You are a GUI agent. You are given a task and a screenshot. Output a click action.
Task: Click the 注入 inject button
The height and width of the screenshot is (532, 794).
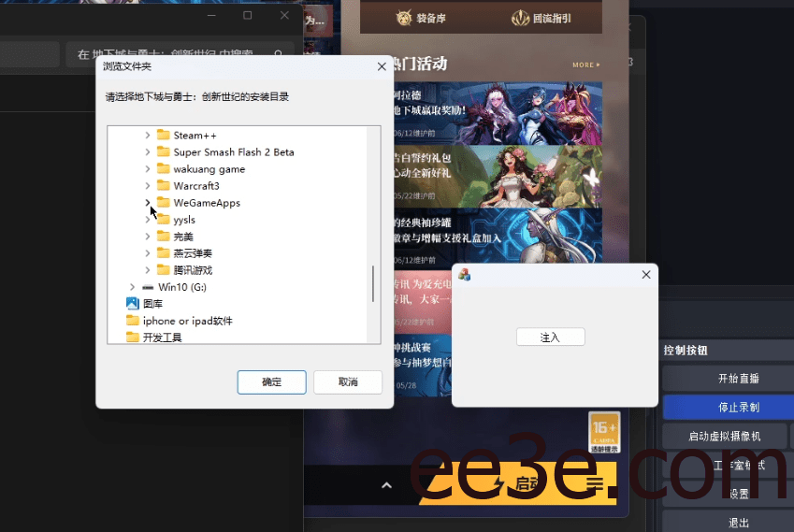pos(550,337)
